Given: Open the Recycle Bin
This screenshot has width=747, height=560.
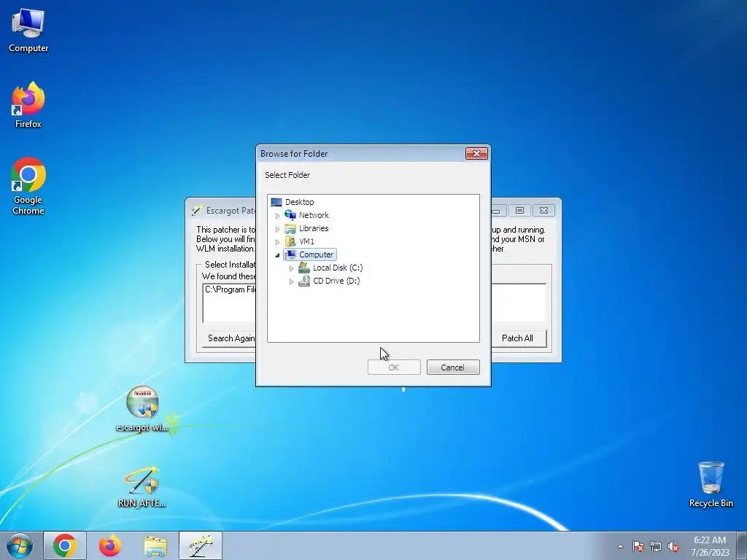Looking at the screenshot, I should [x=711, y=484].
